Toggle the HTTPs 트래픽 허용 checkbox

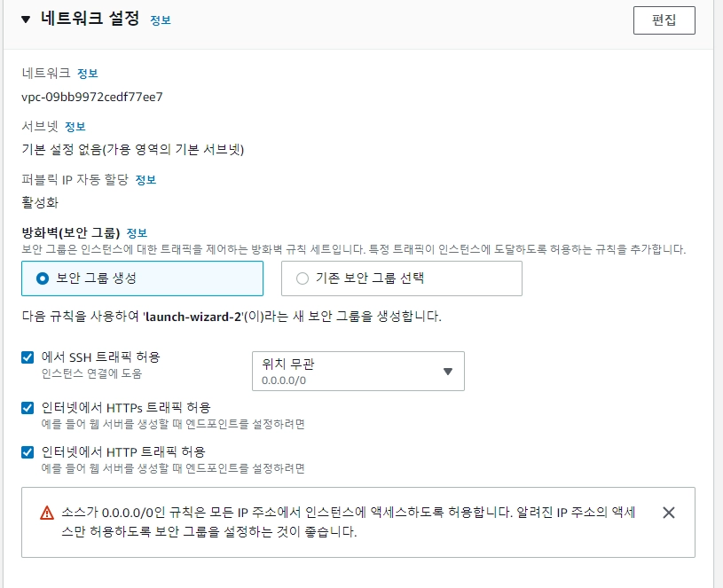click(28, 408)
